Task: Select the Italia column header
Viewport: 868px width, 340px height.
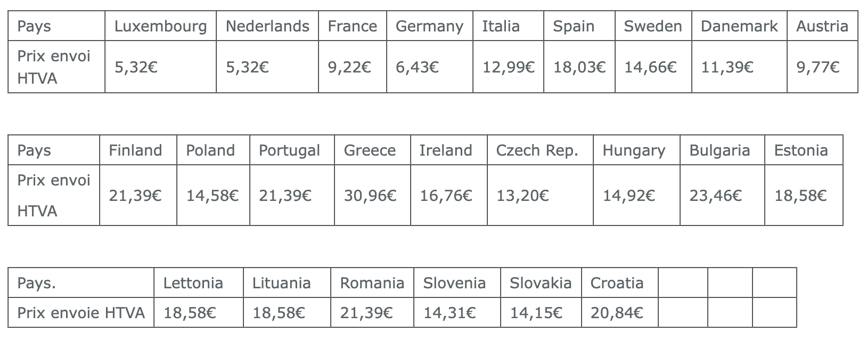Action: click(509, 26)
